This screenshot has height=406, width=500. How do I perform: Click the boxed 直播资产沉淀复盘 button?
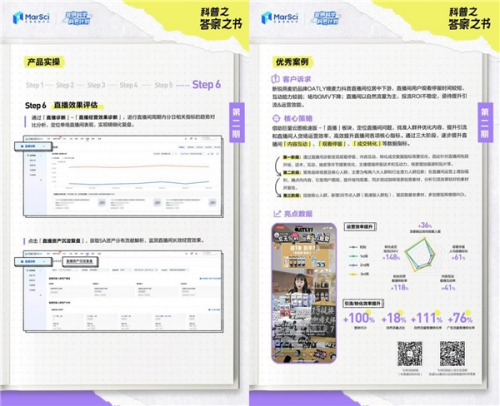[80, 261]
